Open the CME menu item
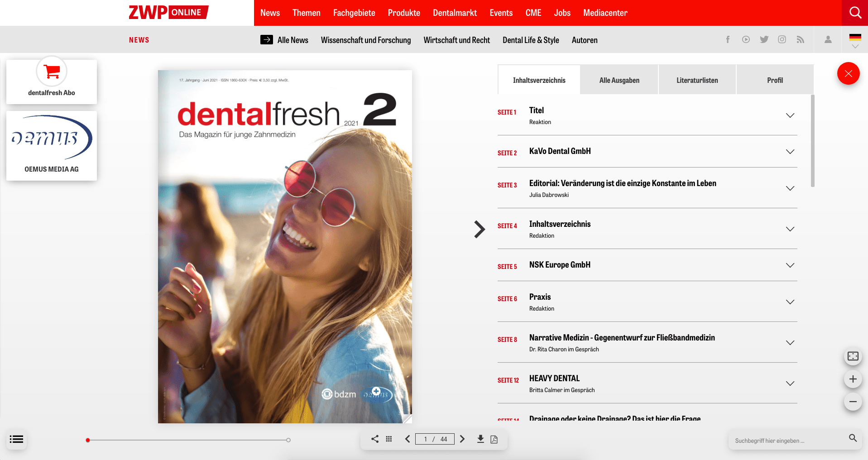Screen dimensions: 868x460 click(533, 13)
